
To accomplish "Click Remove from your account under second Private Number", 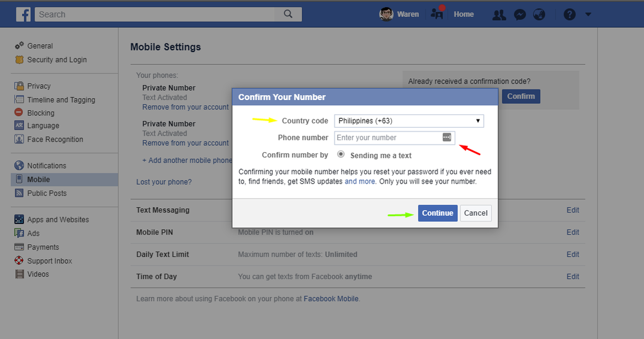I will (x=186, y=143).
